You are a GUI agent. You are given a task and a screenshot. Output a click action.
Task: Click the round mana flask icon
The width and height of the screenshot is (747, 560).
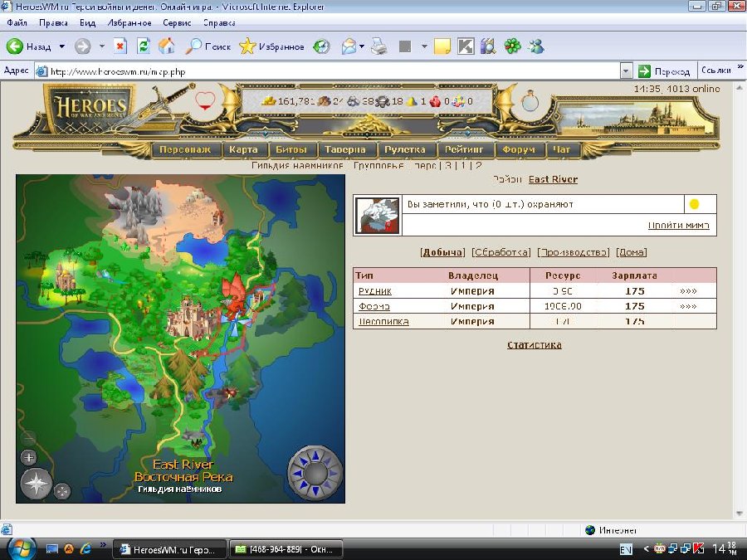coord(530,101)
